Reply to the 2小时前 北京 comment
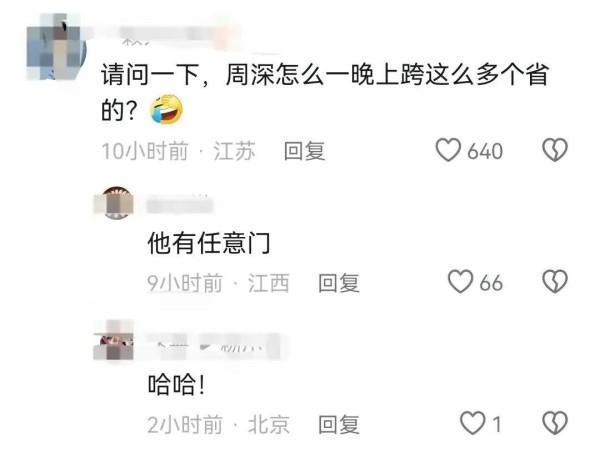 point(339,425)
